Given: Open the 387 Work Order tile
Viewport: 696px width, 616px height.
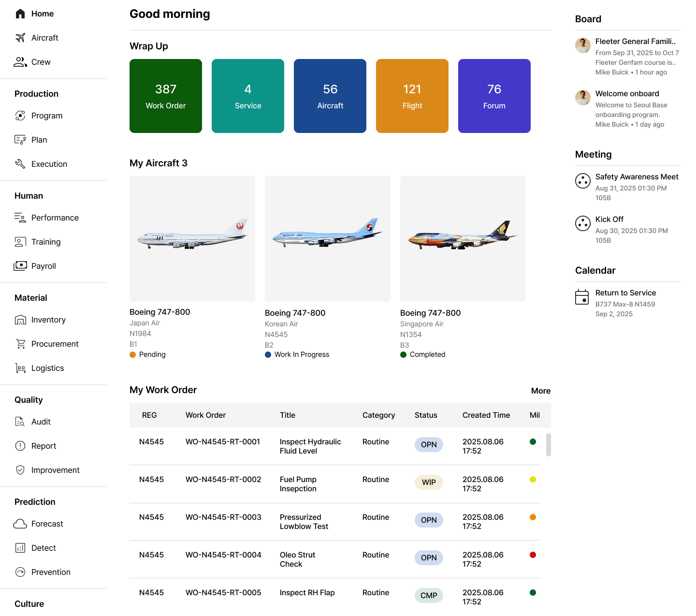Looking at the screenshot, I should point(166,96).
